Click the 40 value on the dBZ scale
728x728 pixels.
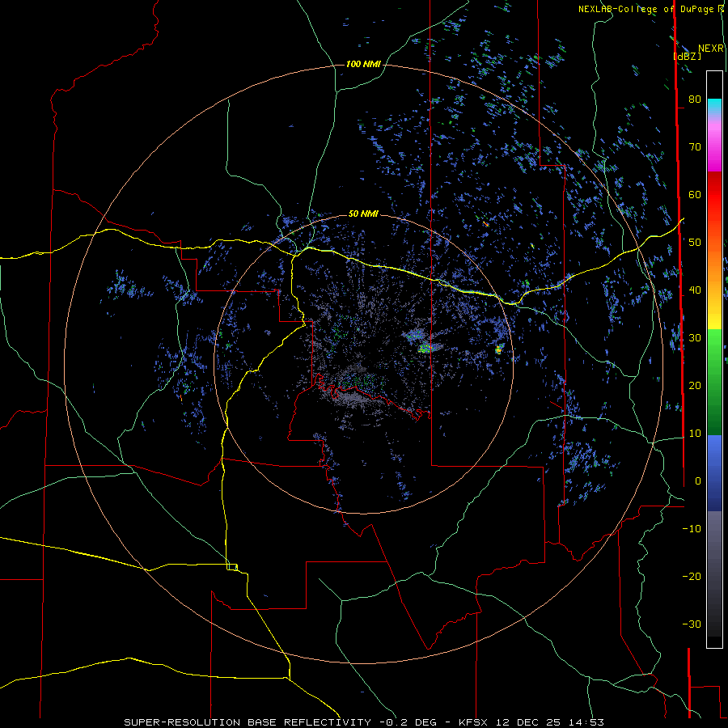tap(695, 290)
